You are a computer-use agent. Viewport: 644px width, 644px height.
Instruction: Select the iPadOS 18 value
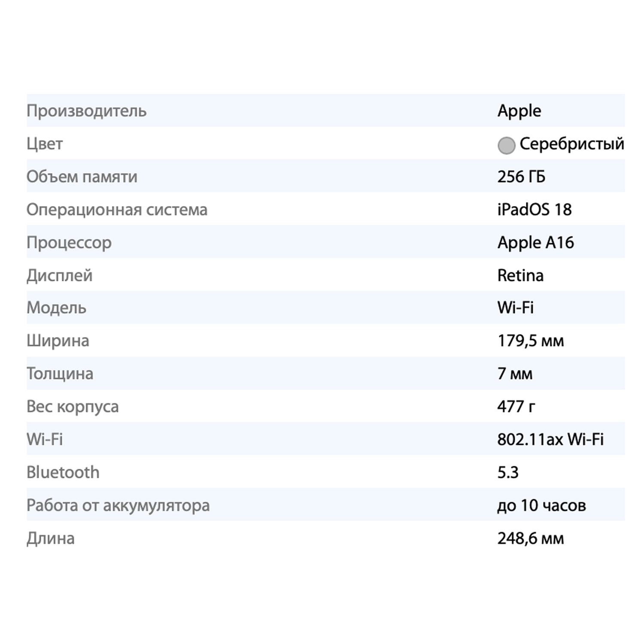point(535,210)
